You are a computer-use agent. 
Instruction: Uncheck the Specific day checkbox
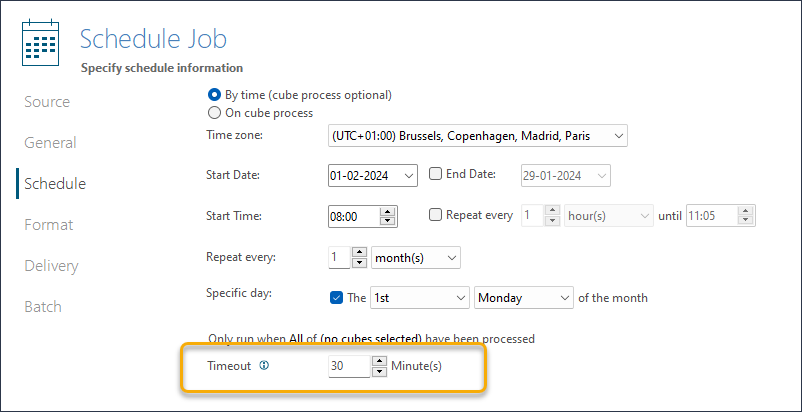point(336,297)
